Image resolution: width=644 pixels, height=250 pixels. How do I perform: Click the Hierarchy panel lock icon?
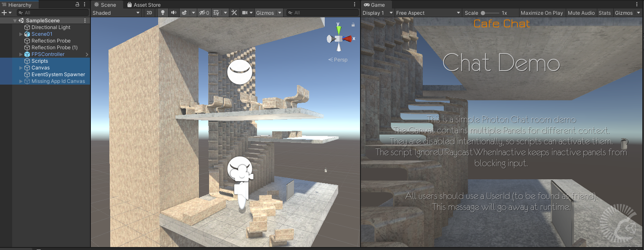pos(77,5)
